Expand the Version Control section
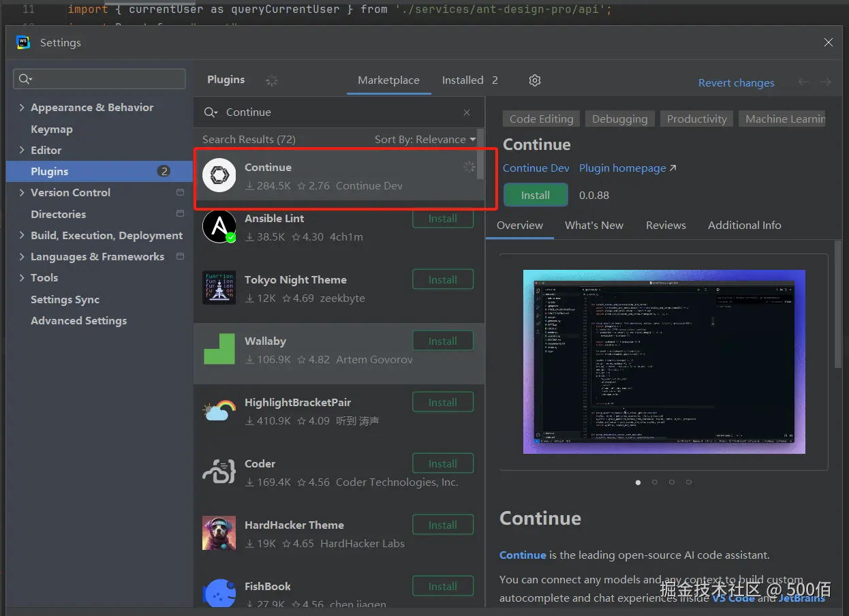This screenshot has height=616, width=849. 22,192
